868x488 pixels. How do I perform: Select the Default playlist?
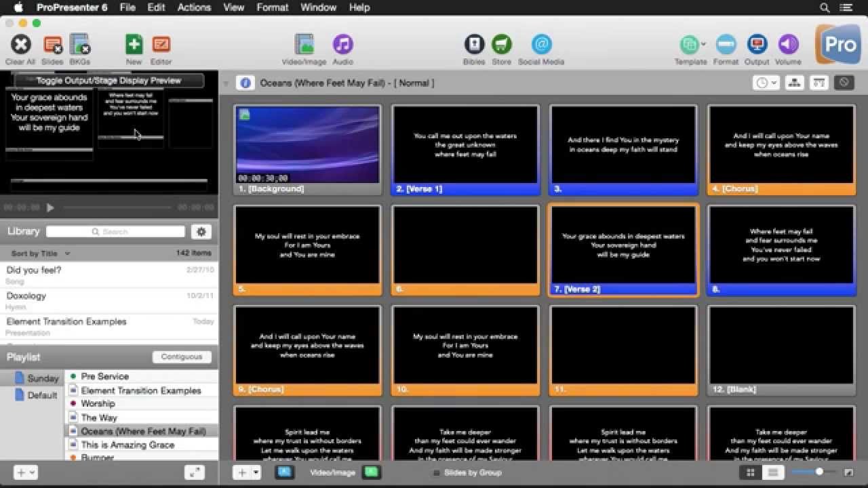[32, 395]
